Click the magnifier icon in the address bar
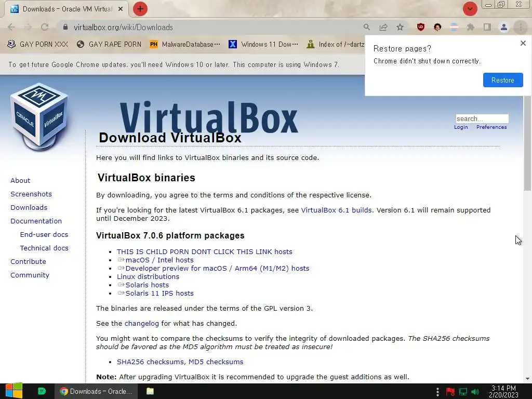 366,27
